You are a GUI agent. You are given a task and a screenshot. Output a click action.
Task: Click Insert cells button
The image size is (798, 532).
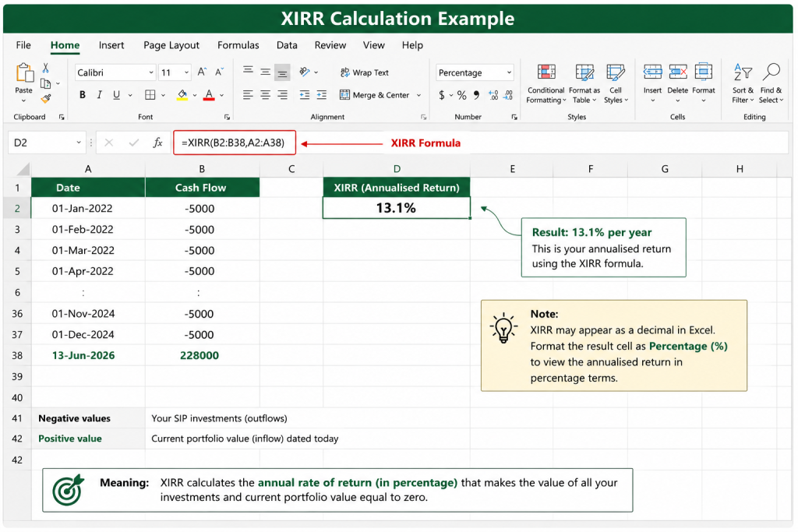652,83
